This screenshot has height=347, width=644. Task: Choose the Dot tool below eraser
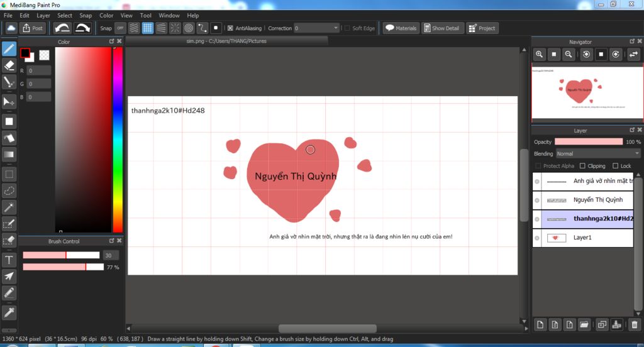click(9, 82)
